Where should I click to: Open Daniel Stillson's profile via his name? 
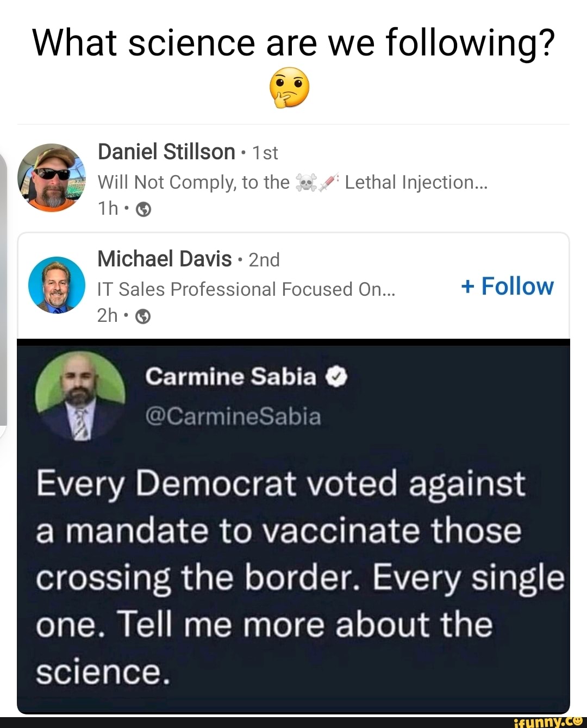click(x=167, y=152)
